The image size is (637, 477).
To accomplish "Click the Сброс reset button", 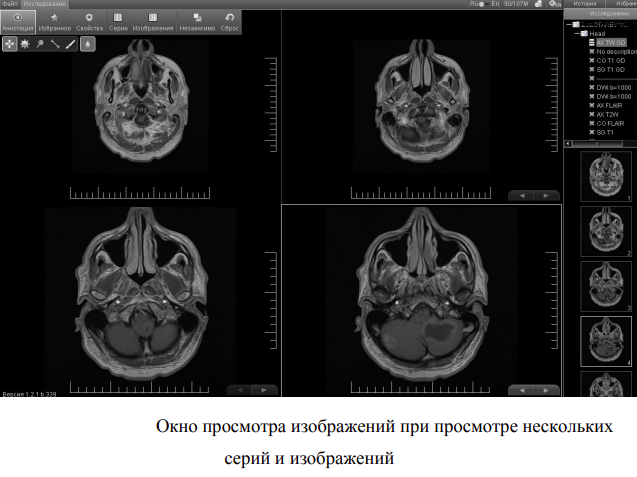I will point(230,23).
